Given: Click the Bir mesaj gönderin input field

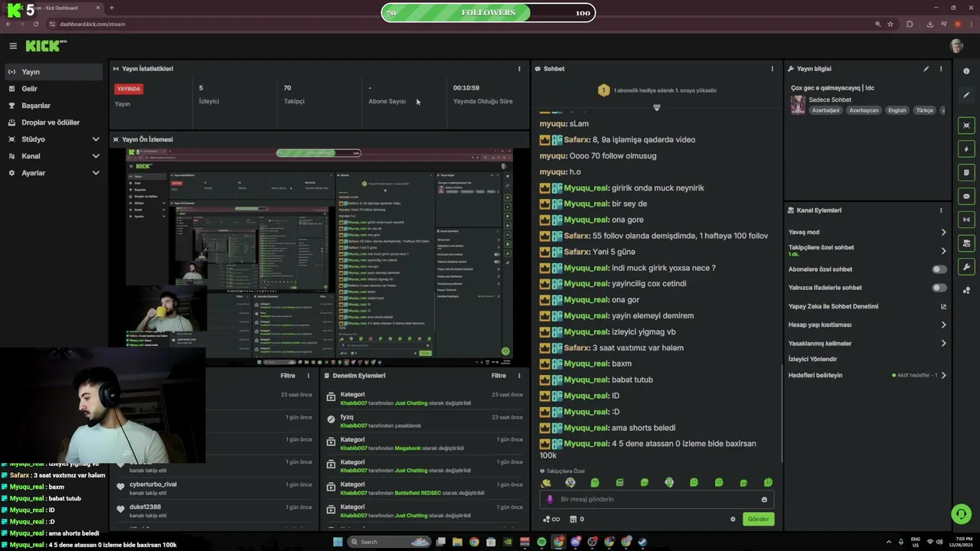Looking at the screenshot, I should click(x=658, y=499).
